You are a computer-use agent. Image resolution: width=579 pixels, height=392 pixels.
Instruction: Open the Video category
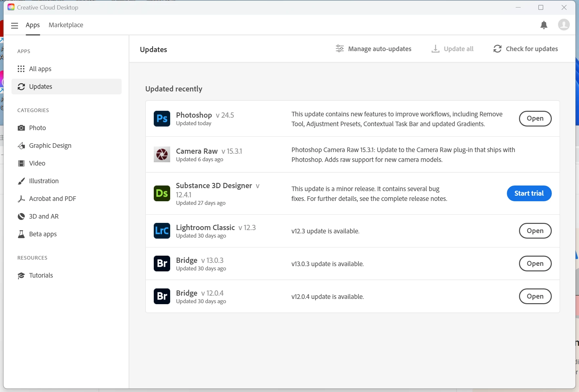pyautogui.click(x=67, y=163)
